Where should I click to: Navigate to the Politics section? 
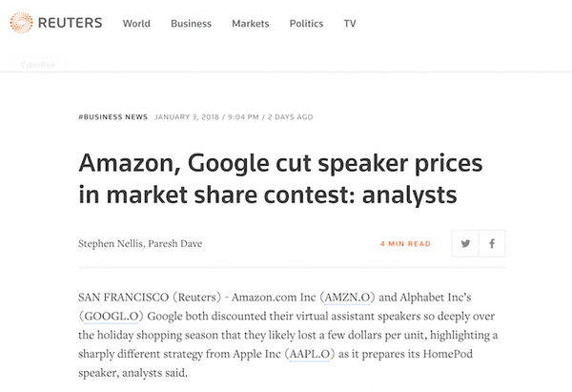pyautogui.click(x=307, y=24)
